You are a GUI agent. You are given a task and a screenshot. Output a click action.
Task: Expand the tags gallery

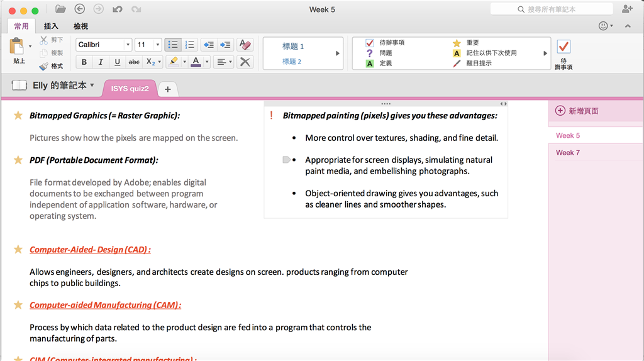545,53
